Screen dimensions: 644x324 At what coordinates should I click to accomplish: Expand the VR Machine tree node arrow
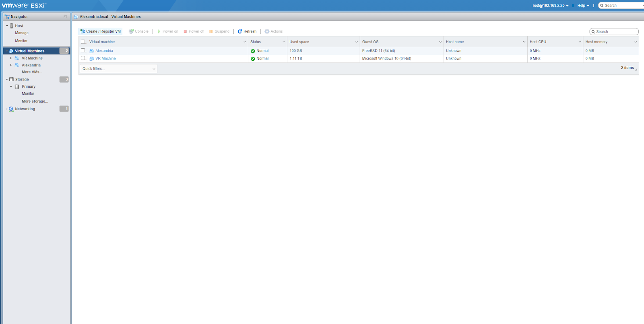click(x=11, y=58)
